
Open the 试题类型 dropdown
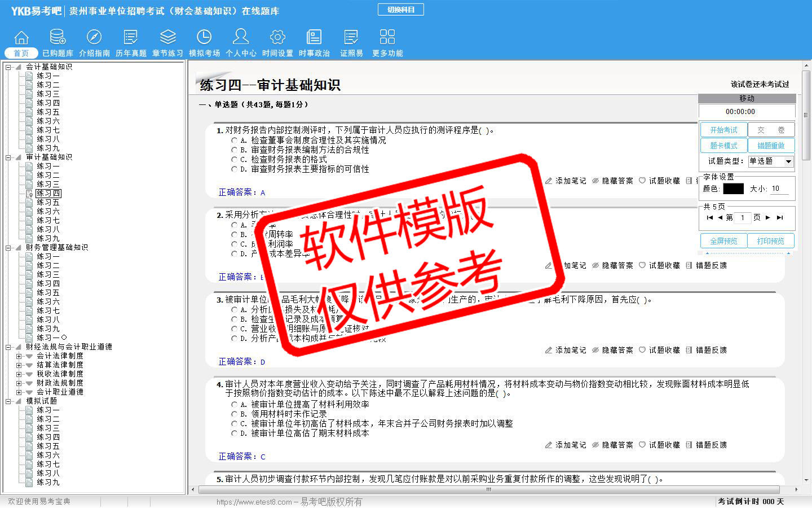[788, 161]
